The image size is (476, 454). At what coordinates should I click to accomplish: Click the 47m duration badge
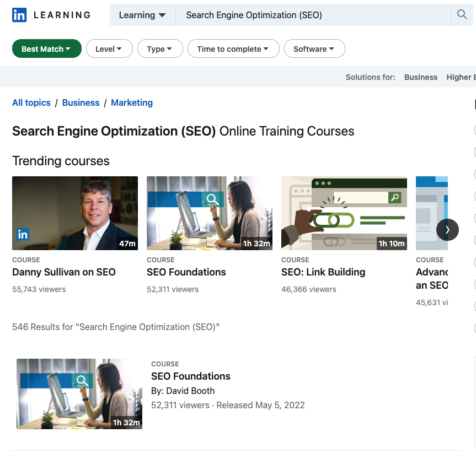(x=127, y=244)
